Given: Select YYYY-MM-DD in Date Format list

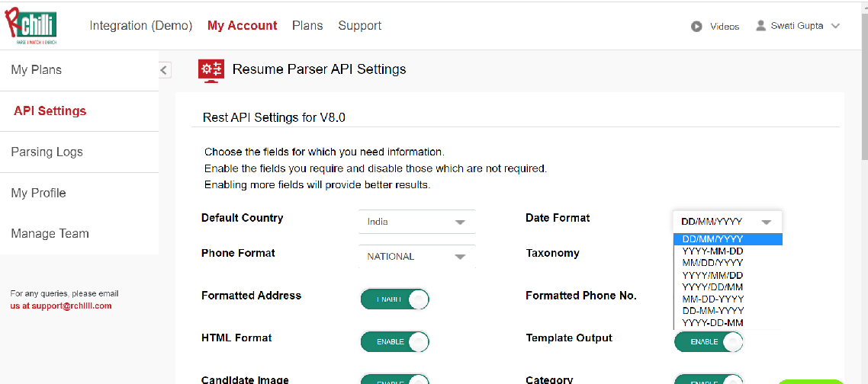Looking at the screenshot, I should (x=712, y=251).
